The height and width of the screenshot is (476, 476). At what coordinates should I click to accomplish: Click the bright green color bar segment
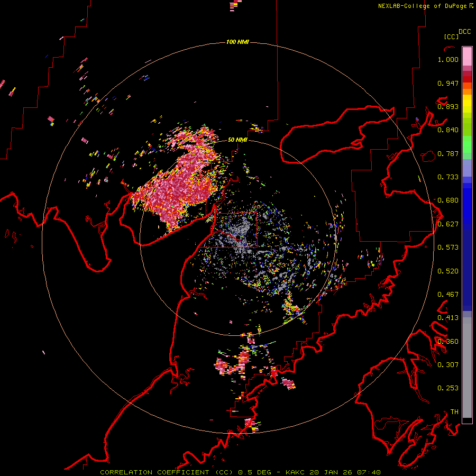467,144
